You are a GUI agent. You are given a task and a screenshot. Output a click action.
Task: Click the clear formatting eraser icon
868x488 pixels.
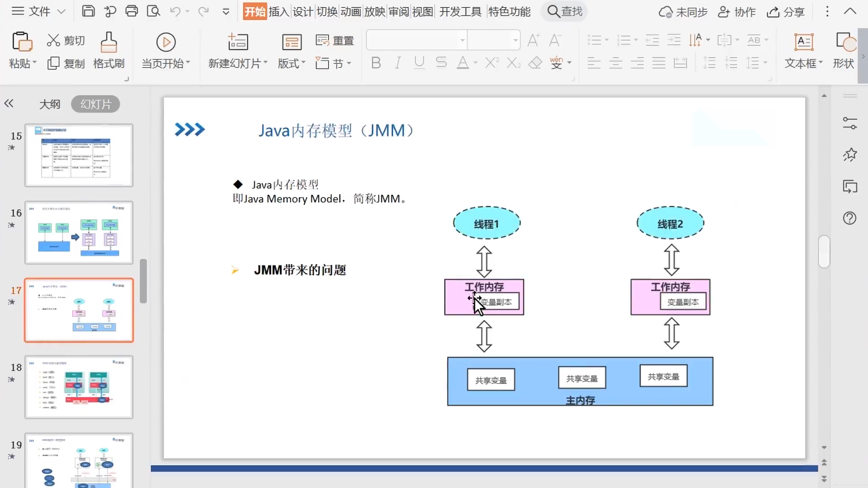point(535,63)
